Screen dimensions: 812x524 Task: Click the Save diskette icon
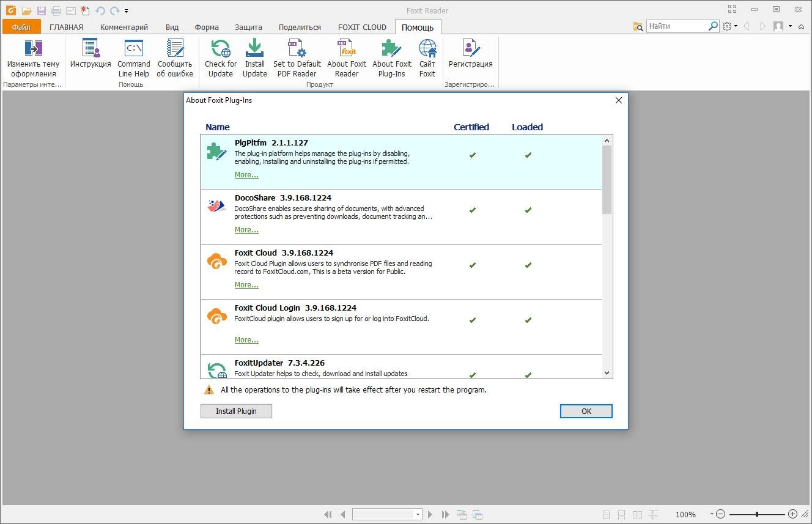pos(42,10)
